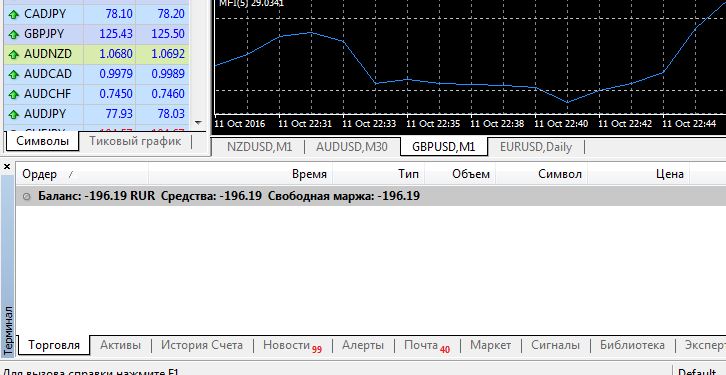This screenshot has width=726, height=375.
Task: Open the Почта tab with 40 unread
Action: [427, 346]
